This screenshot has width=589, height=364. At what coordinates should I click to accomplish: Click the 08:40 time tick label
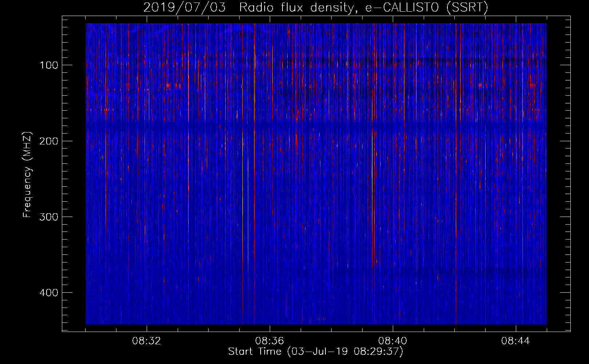[x=393, y=341]
